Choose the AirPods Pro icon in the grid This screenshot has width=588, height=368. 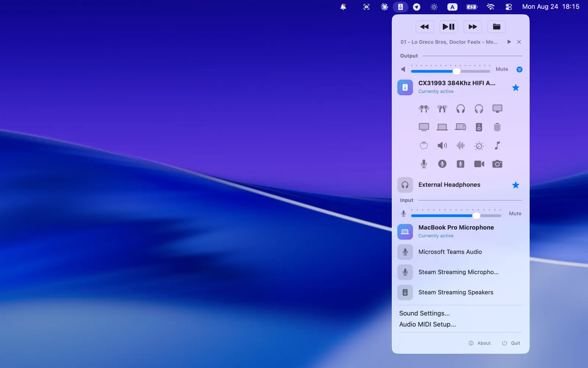pyautogui.click(x=442, y=109)
